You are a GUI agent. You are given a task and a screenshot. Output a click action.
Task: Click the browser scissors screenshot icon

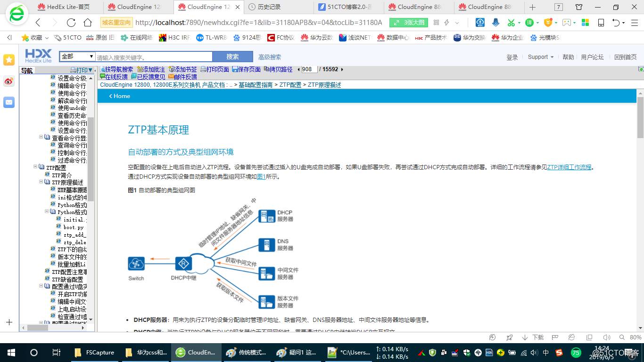coord(511,23)
